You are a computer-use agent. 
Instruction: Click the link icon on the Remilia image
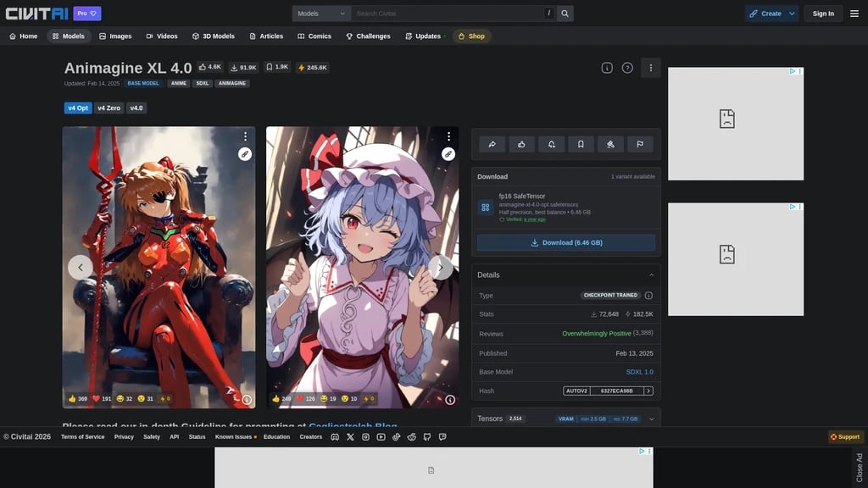coord(448,154)
